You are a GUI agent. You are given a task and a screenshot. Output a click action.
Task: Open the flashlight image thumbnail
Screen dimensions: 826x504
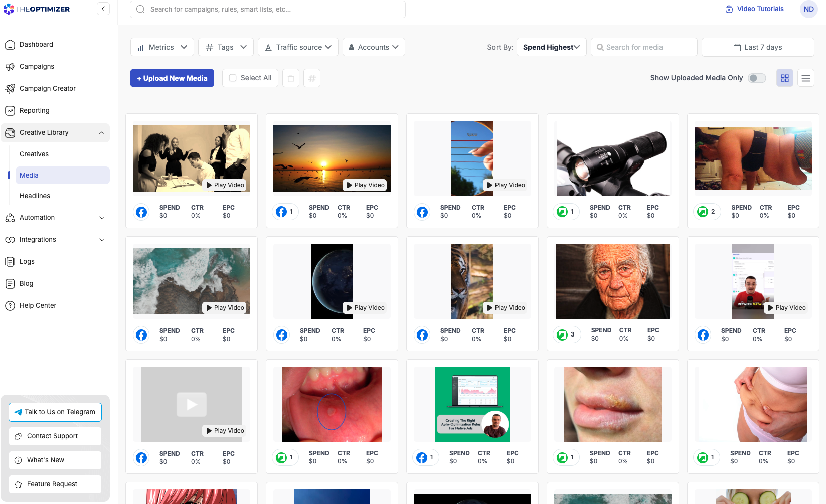click(613, 158)
